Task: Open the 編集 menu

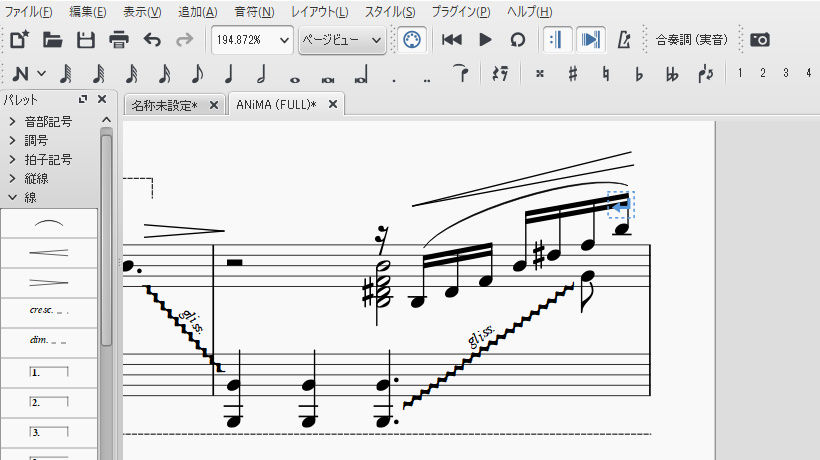Action: click(x=88, y=12)
